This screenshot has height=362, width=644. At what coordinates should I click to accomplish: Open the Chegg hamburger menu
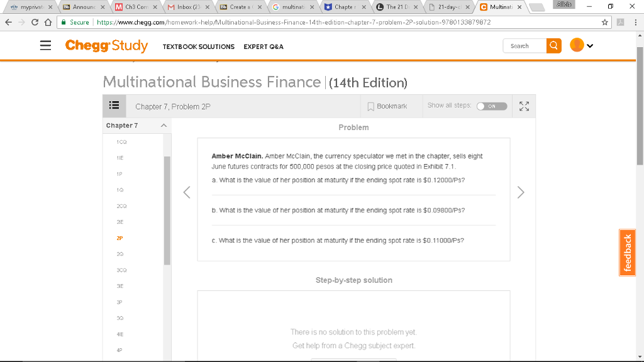pyautogui.click(x=45, y=46)
